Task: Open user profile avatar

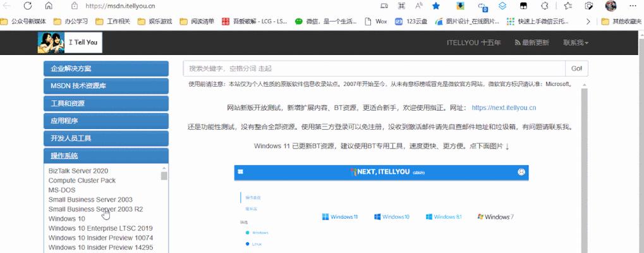Action: click(611, 6)
